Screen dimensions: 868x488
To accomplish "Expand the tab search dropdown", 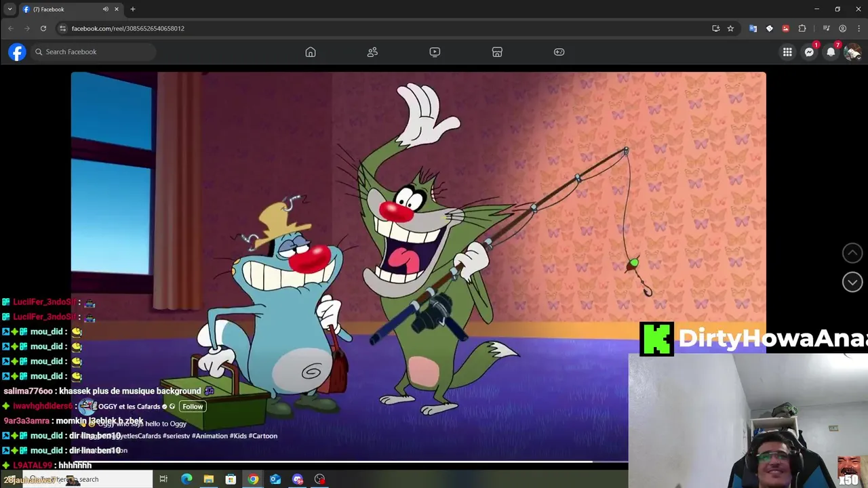I will tap(9, 9).
